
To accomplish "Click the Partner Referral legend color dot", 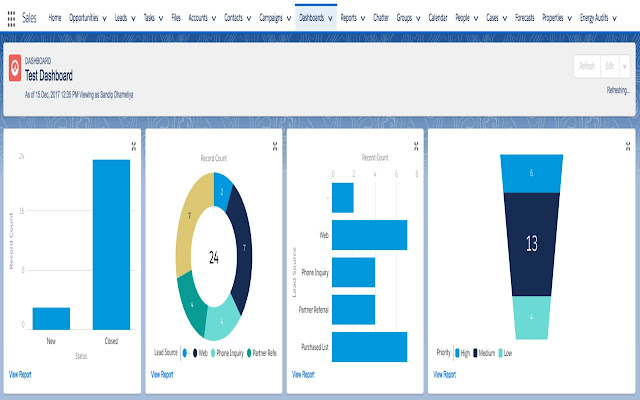I will [249, 353].
